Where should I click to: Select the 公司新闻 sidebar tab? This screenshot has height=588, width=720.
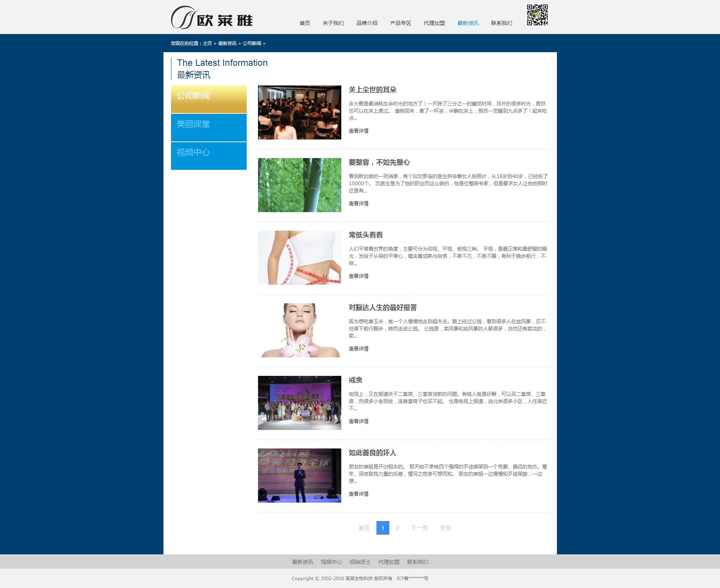[208, 99]
